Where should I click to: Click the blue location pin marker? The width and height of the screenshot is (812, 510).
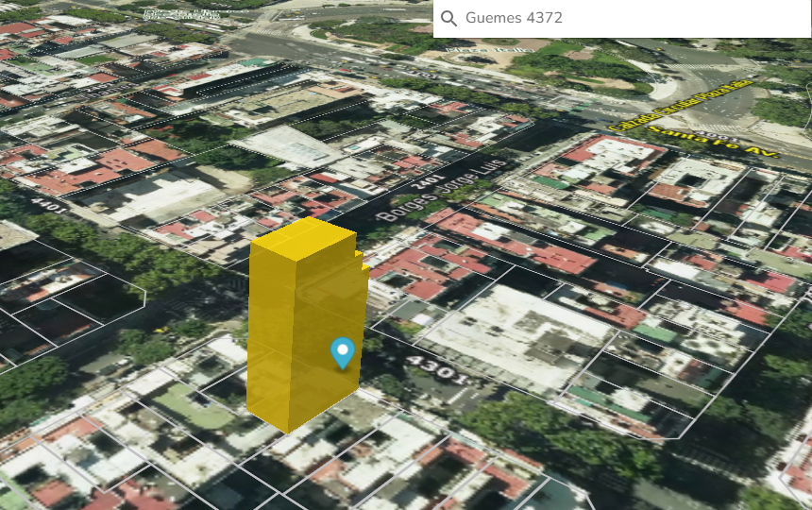click(343, 352)
